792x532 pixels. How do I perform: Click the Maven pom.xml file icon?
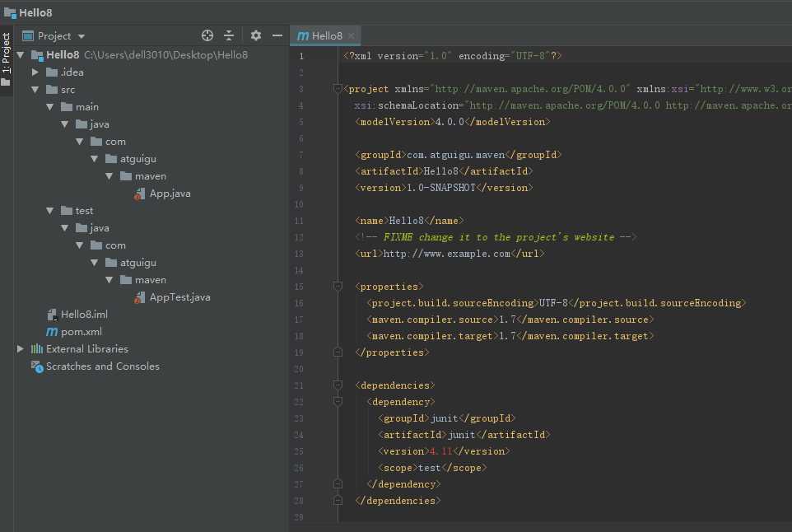point(52,332)
